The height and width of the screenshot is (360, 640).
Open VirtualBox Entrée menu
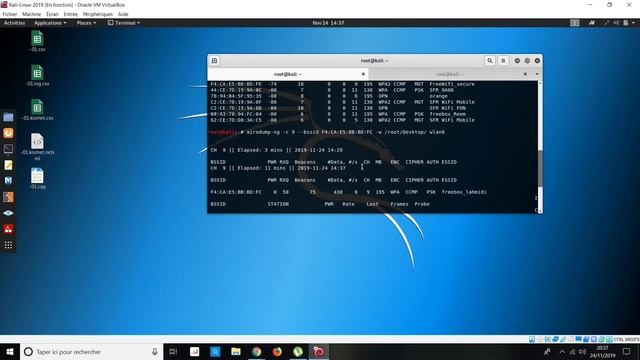tap(71, 14)
